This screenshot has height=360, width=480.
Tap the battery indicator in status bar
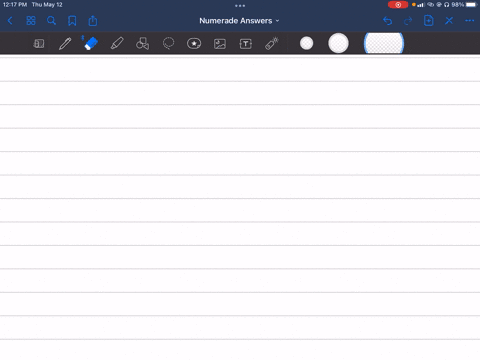click(x=471, y=5)
